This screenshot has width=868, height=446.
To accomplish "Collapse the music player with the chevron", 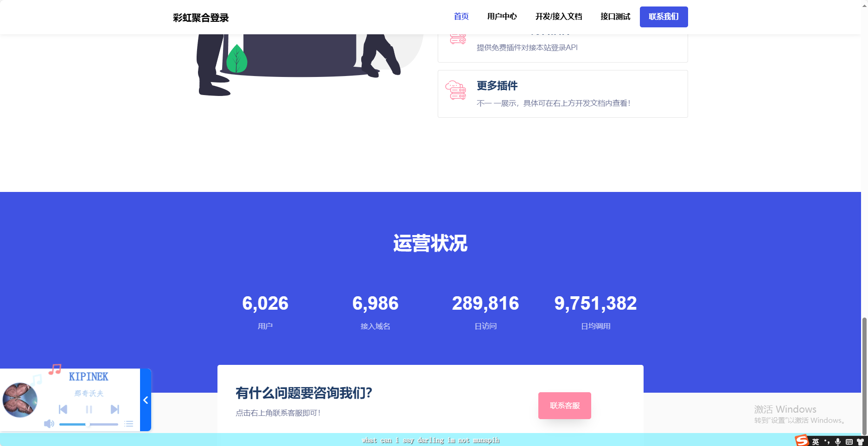I will [145, 400].
